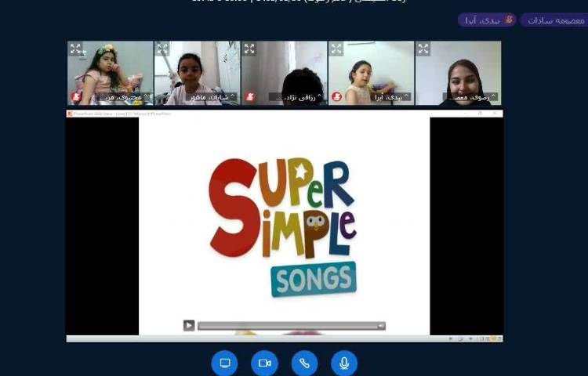This screenshot has width=588, height=376.
Task: Click the pen tool icon in the slideshow status bar
Action: tap(460, 339)
